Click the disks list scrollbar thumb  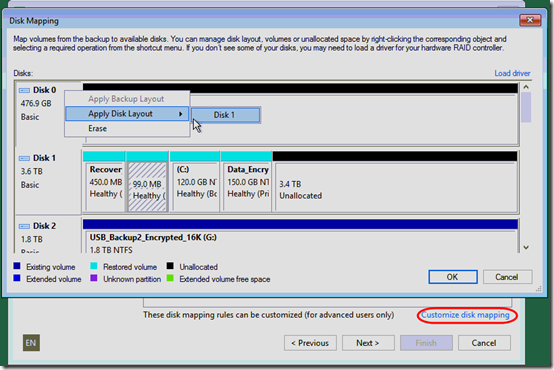click(x=526, y=107)
